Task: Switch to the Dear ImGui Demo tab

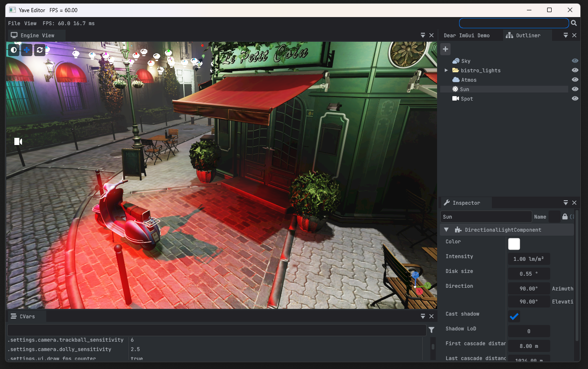Action: click(x=466, y=35)
